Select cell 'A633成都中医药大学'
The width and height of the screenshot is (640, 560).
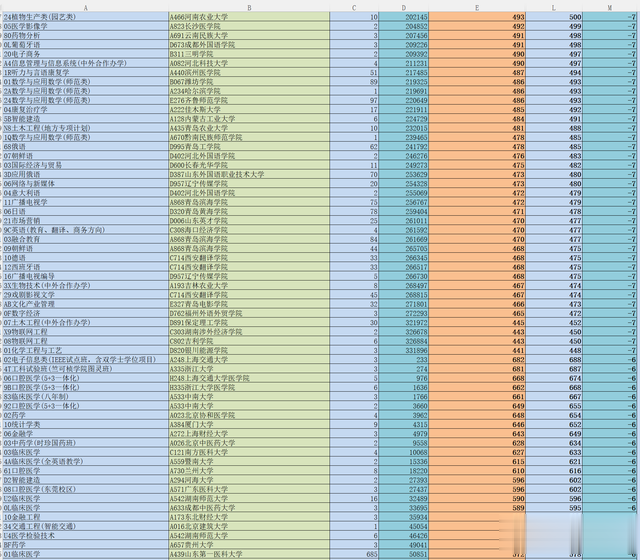(x=249, y=508)
